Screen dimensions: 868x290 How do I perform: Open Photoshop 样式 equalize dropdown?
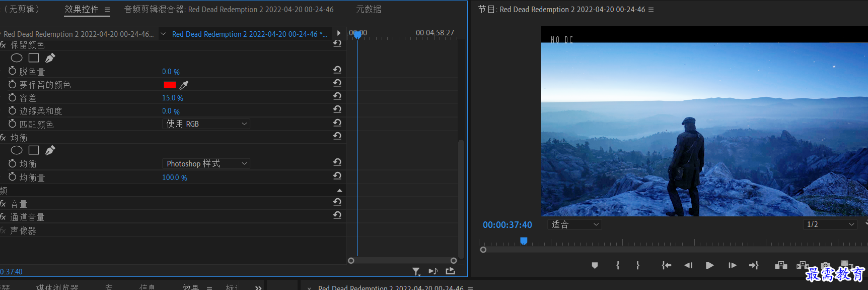pyautogui.click(x=206, y=163)
